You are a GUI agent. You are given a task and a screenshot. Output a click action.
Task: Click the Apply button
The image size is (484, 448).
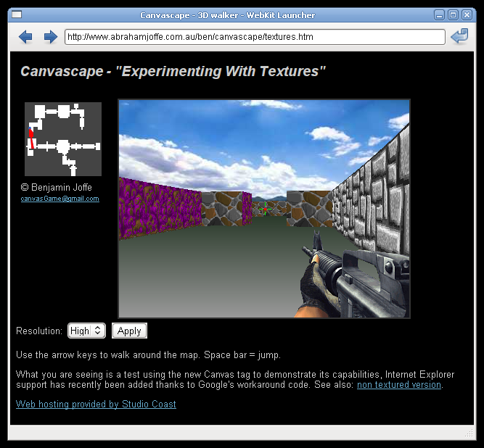129,331
